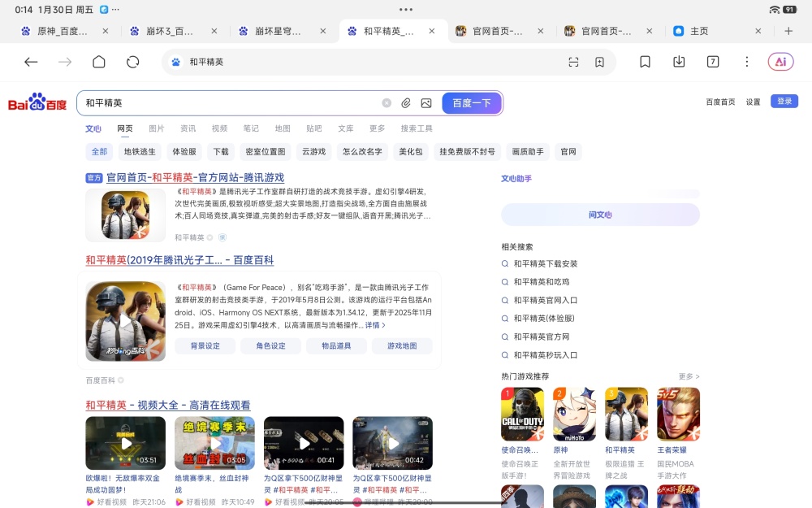Open the tab switcher showing 7 tabs
Screen dimensions: 812x508
[x=713, y=61]
